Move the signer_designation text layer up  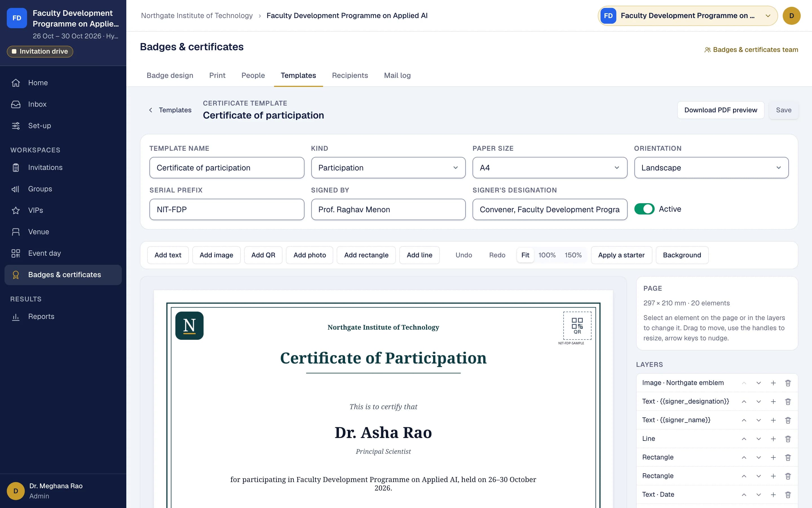coord(744,402)
